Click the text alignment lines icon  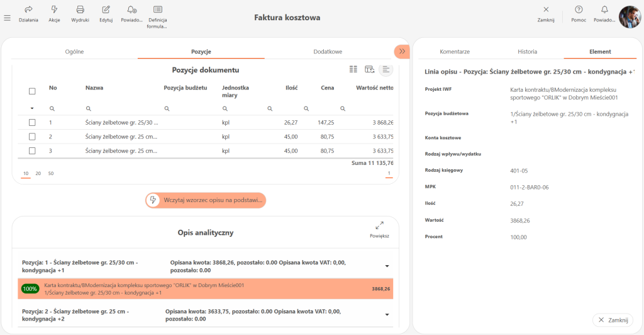click(x=386, y=69)
